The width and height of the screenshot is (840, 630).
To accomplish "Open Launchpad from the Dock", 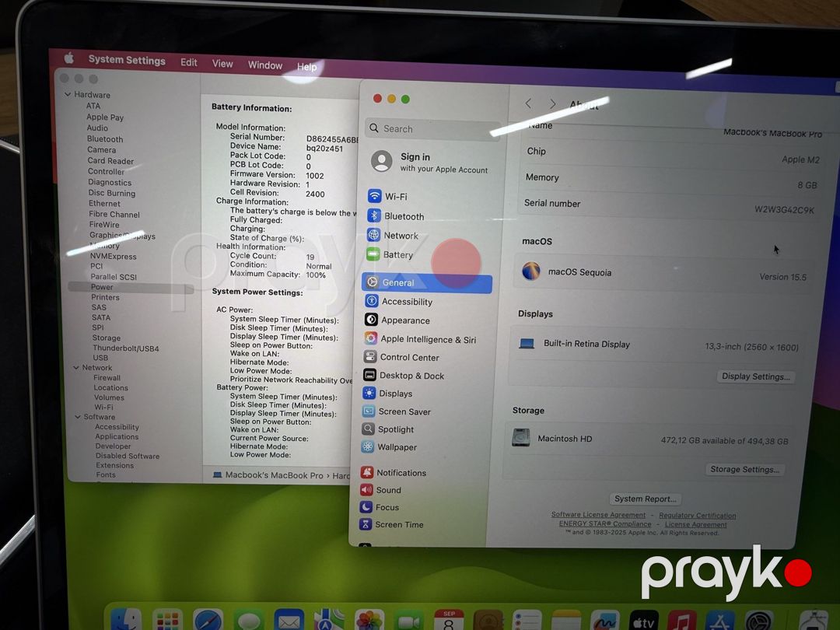I will click(167, 621).
